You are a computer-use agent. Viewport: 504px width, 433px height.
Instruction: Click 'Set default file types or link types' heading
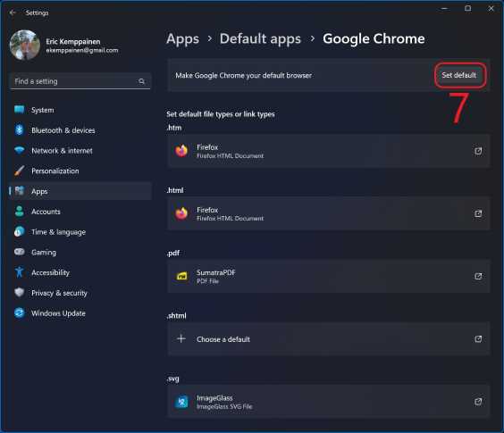221,114
